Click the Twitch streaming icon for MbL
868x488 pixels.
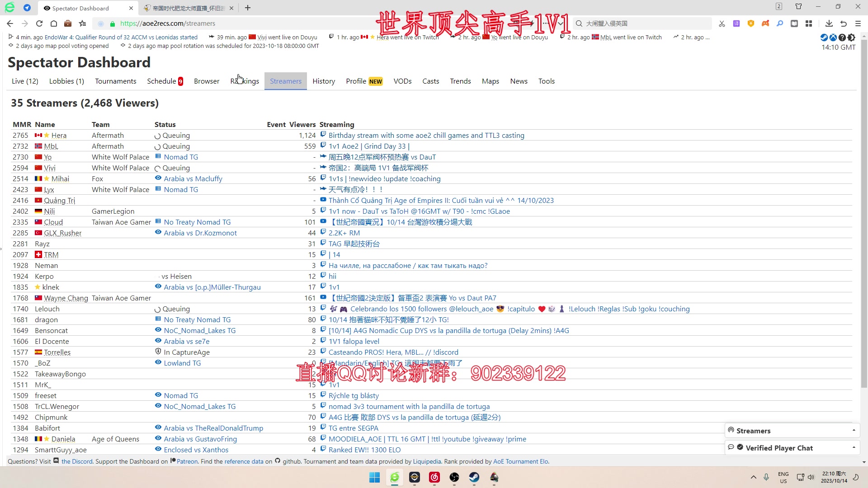[x=322, y=145]
